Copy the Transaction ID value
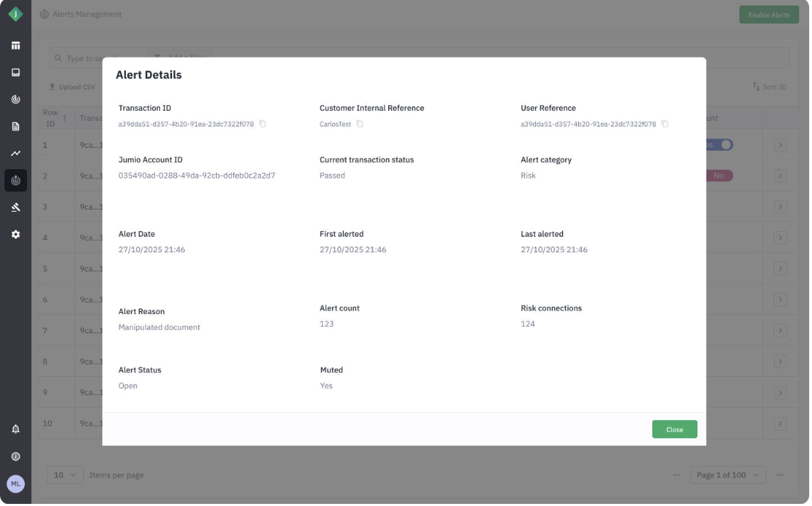Image resolution: width=812 pixels, height=506 pixels. [262, 124]
